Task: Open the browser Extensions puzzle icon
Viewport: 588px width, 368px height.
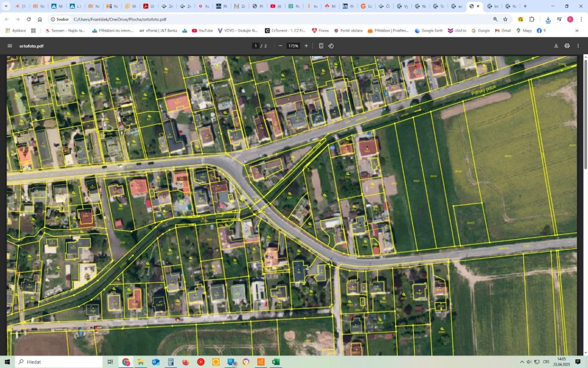Action: (532, 19)
